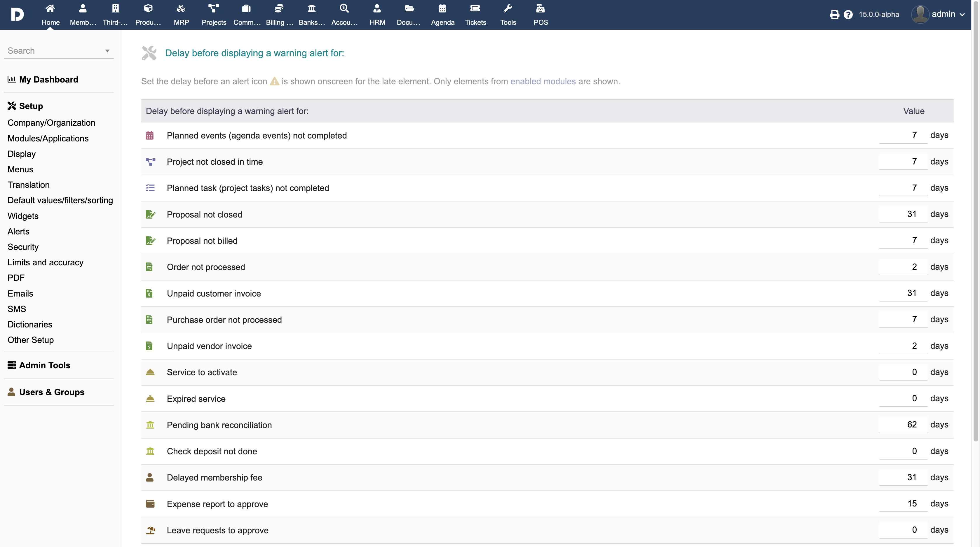
Task: Open the MRP module icon
Action: tap(181, 8)
